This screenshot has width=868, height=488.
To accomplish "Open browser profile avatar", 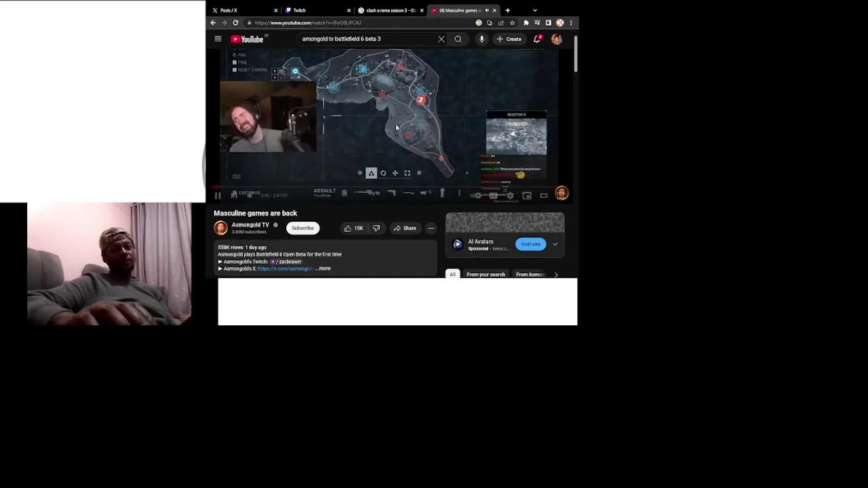I will (560, 22).
